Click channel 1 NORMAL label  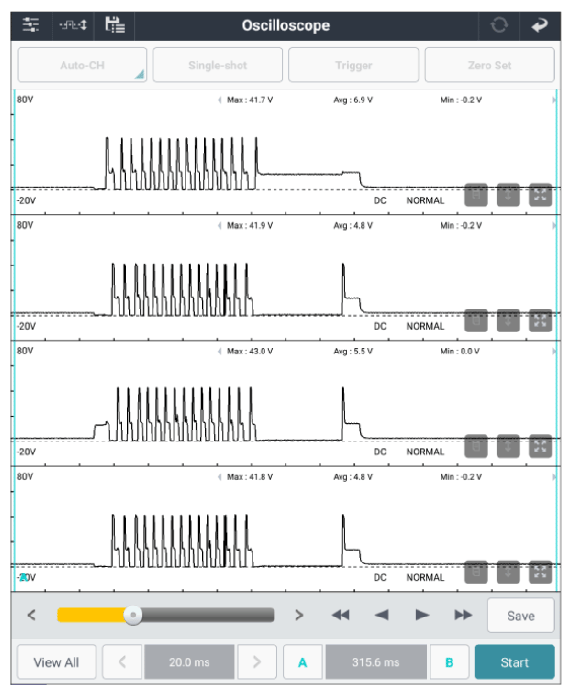click(x=425, y=201)
